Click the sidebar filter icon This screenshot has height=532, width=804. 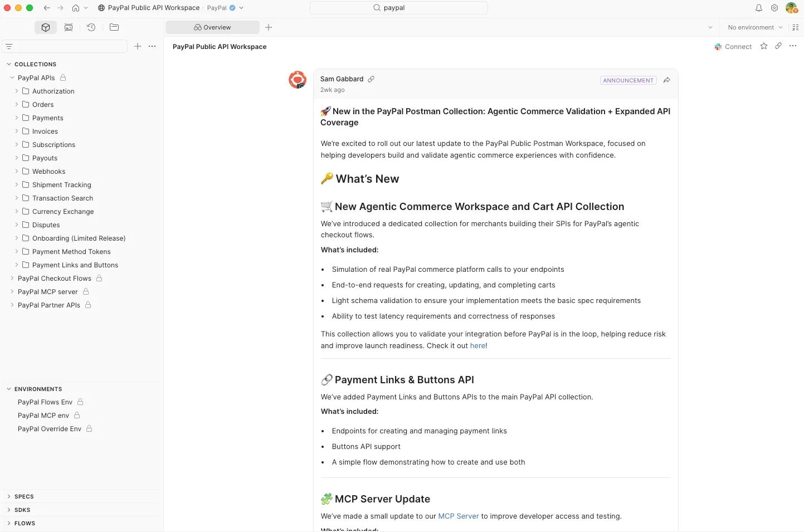[9, 46]
